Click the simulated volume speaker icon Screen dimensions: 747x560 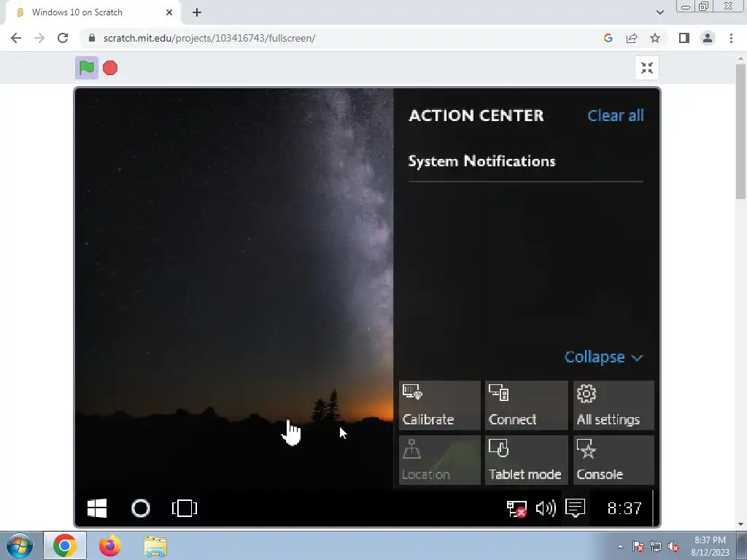546,508
